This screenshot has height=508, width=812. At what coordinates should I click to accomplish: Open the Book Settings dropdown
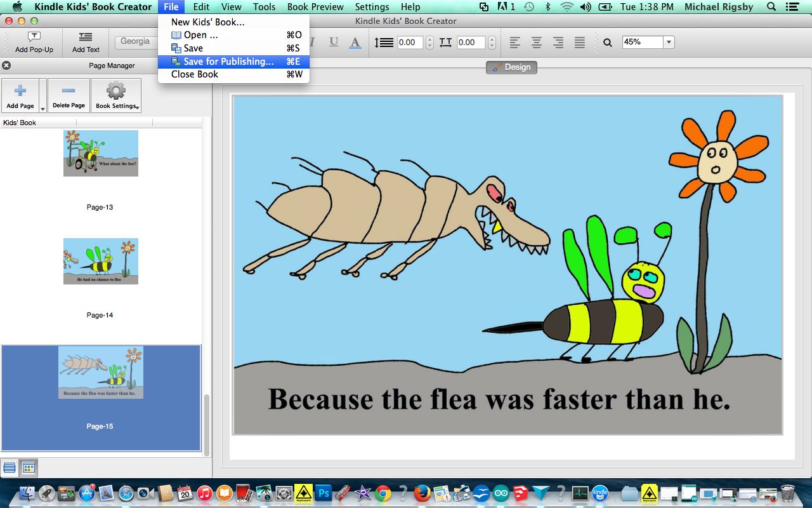116,96
